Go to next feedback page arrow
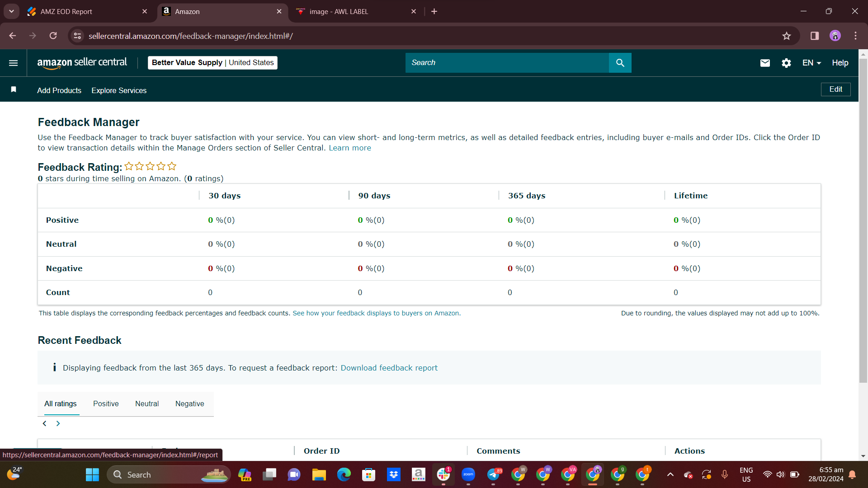Image resolution: width=868 pixels, height=488 pixels. (58, 423)
